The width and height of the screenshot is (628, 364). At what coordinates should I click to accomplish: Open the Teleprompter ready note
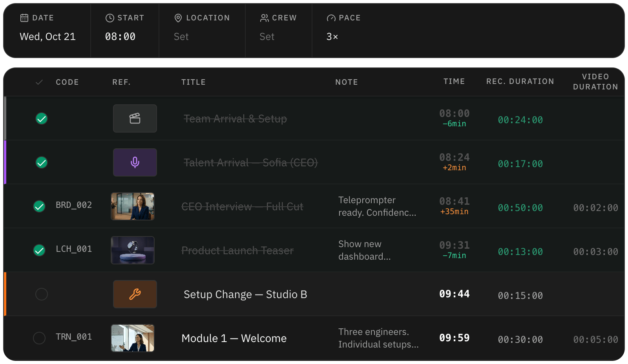377,206
